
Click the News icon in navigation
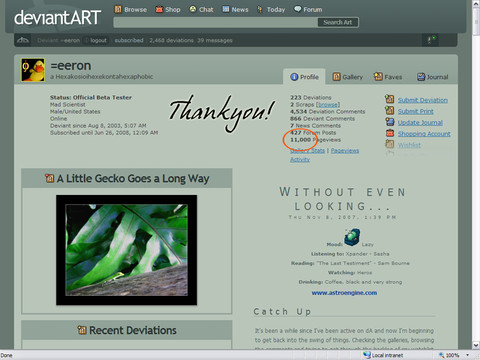226,9
